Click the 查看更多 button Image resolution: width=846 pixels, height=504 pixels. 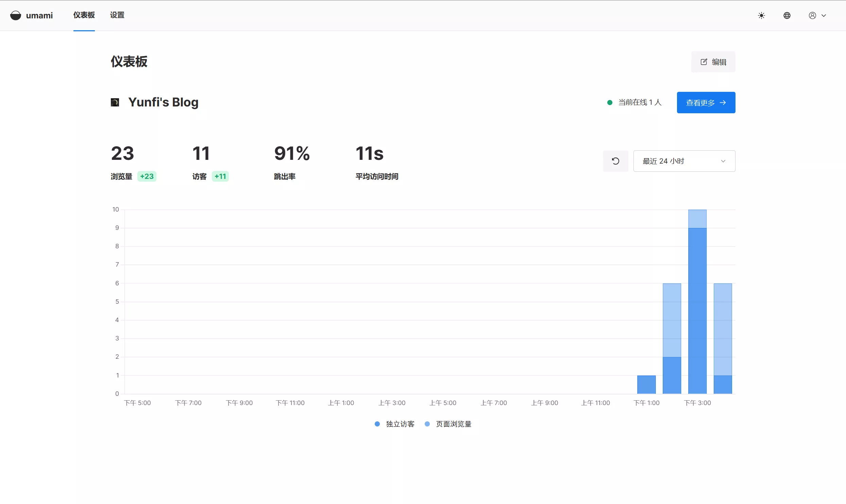pyautogui.click(x=706, y=102)
